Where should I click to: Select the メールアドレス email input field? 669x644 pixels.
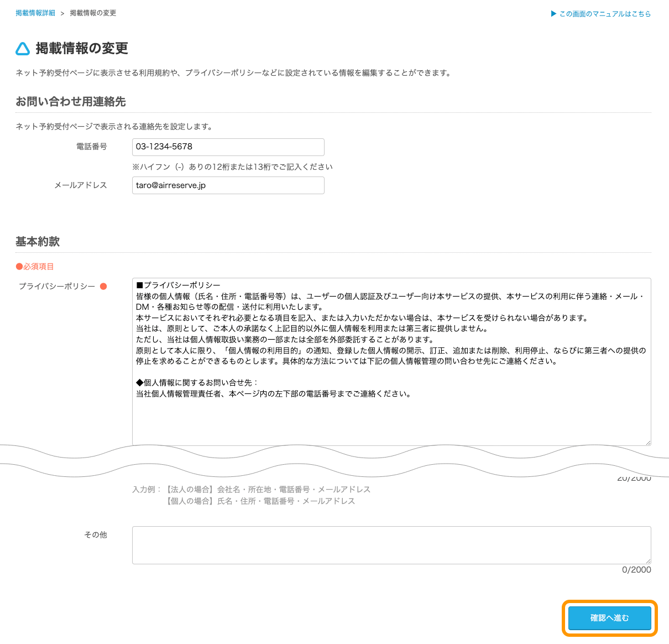point(228,185)
